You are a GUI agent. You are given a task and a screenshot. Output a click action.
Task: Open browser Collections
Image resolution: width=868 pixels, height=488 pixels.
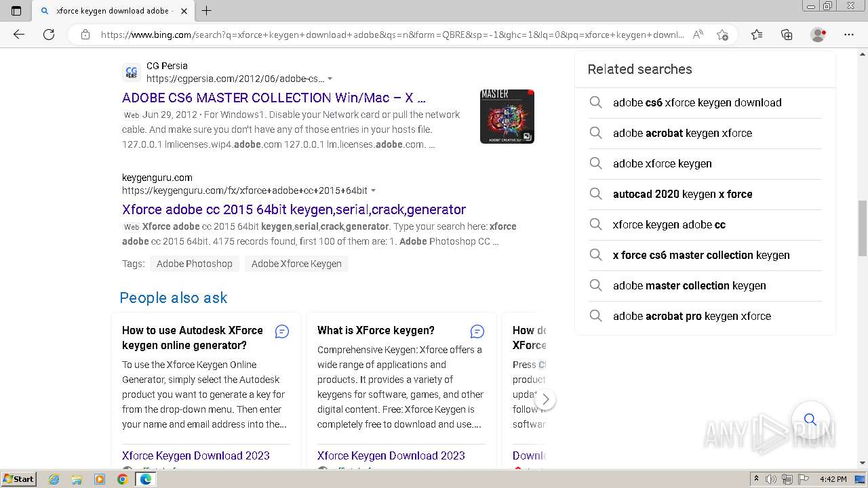(787, 35)
